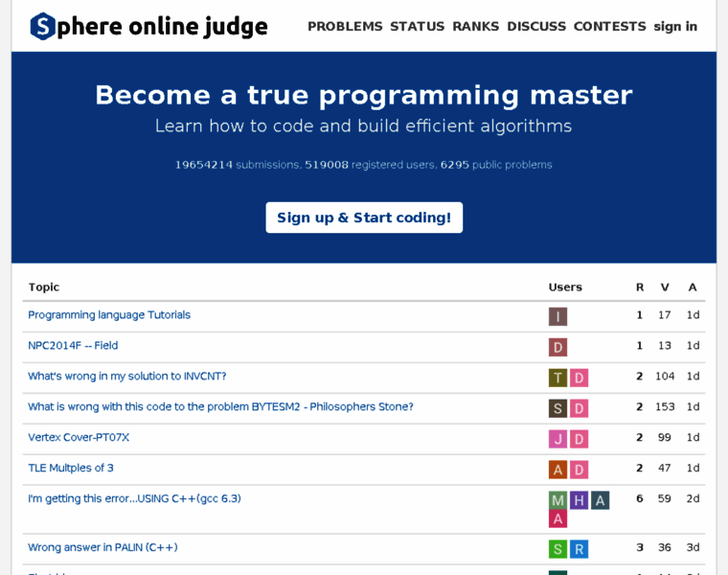This screenshot has width=728, height=575.
Task: Open NPC2014F -- Field topic
Action: 73,346
